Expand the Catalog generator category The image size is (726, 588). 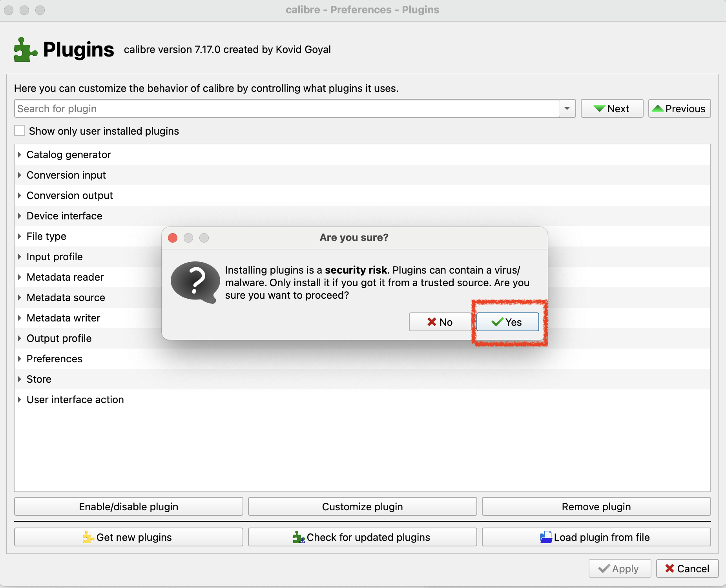tap(19, 155)
